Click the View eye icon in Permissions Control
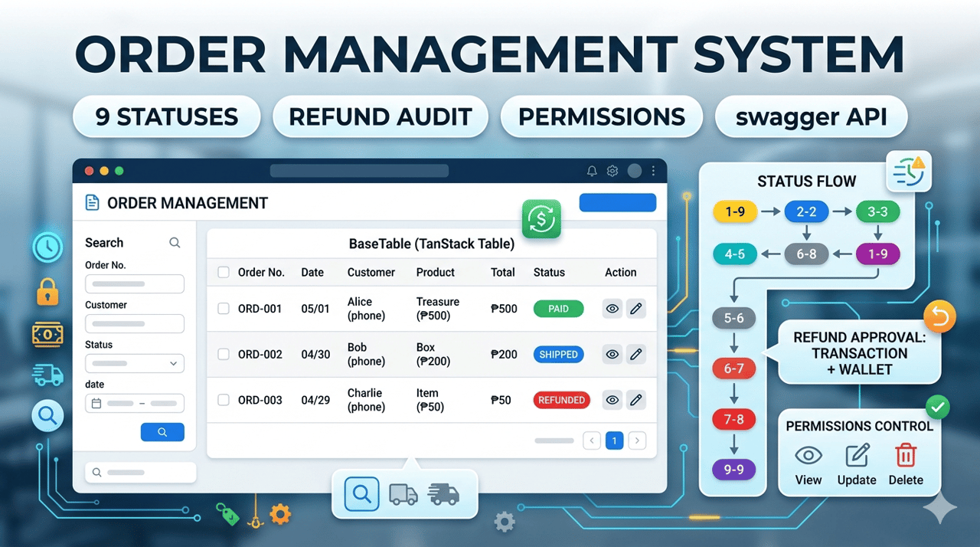This screenshot has height=547, width=980. pyautogui.click(x=808, y=456)
